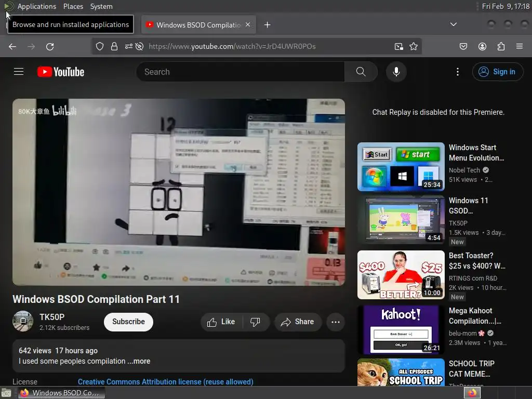Click the blocked autoplay icon in address bar

click(139, 46)
